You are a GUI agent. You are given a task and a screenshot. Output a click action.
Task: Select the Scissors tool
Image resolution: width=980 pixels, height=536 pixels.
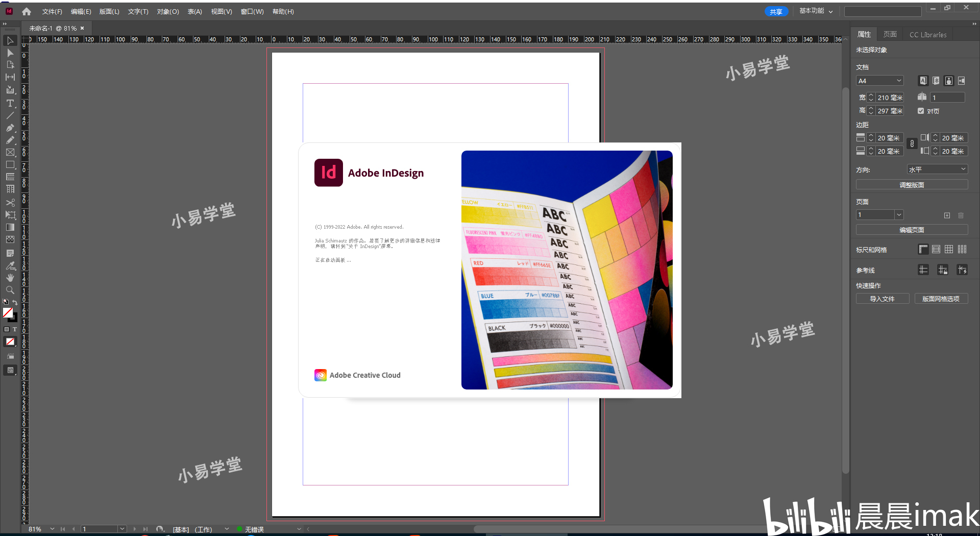pyautogui.click(x=10, y=203)
